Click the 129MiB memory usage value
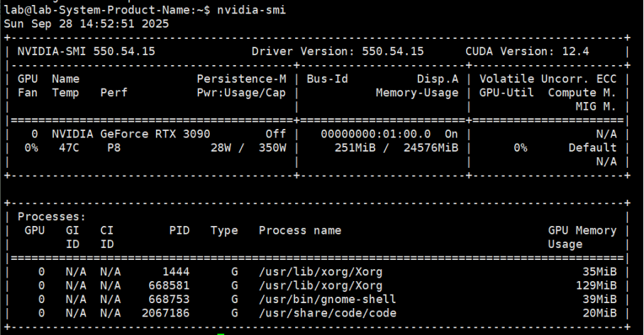 pyautogui.click(x=596, y=285)
